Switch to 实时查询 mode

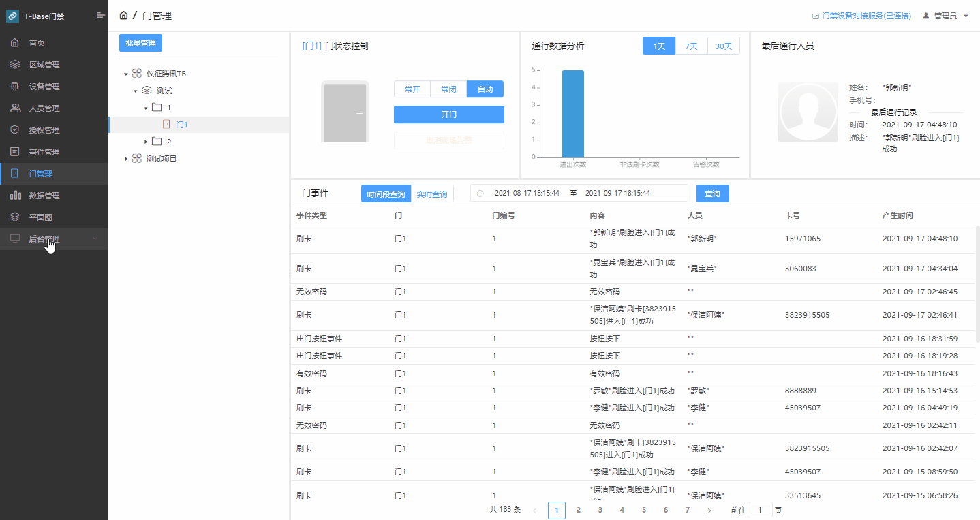(x=432, y=194)
